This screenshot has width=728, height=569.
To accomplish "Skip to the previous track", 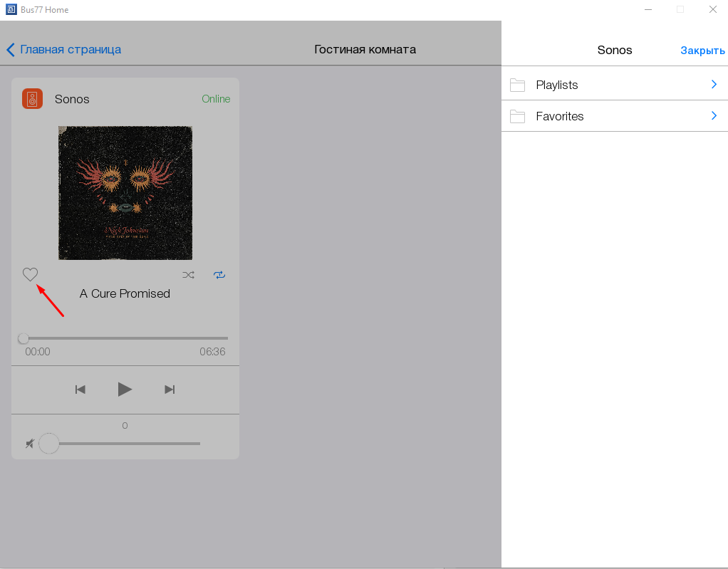I will pyautogui.click(x=80, y=389).
